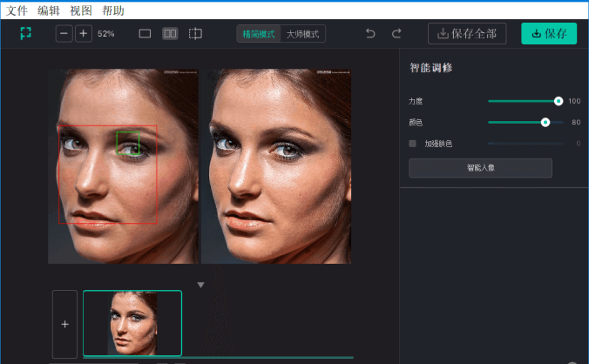Viewport: 589px width, 364px height.
Task: Click the app logo icon in toolbar
Action: (26, 33)
